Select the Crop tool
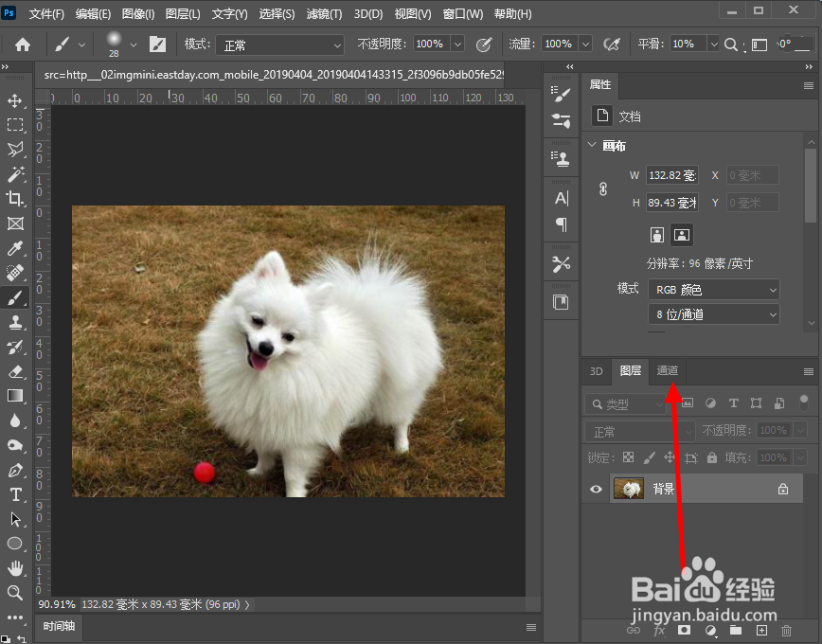This screenshot has height=644, width=822. click(15, 198)
